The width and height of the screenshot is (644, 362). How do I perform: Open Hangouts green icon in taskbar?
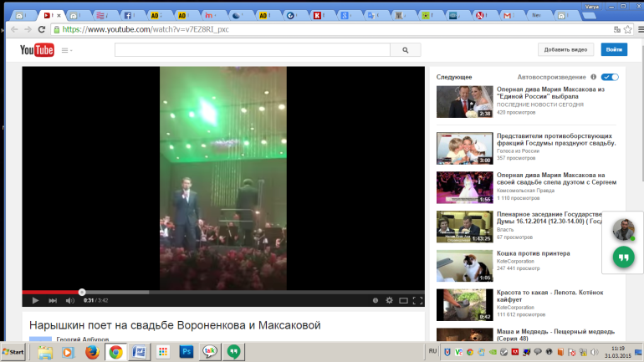(233, 352)
